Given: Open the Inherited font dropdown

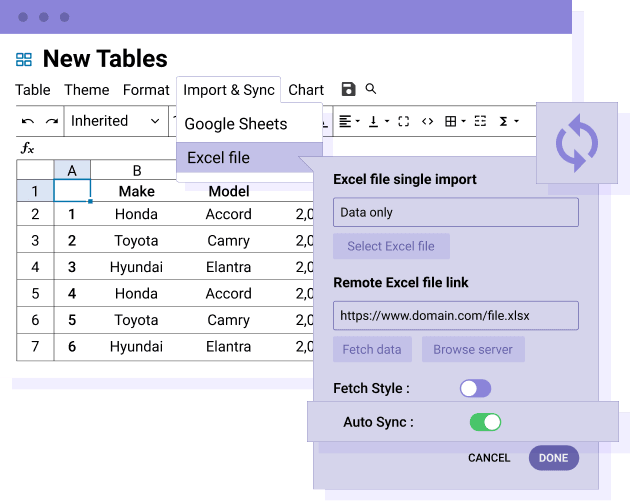Looking at the screenshot, I should coord(114,121).
